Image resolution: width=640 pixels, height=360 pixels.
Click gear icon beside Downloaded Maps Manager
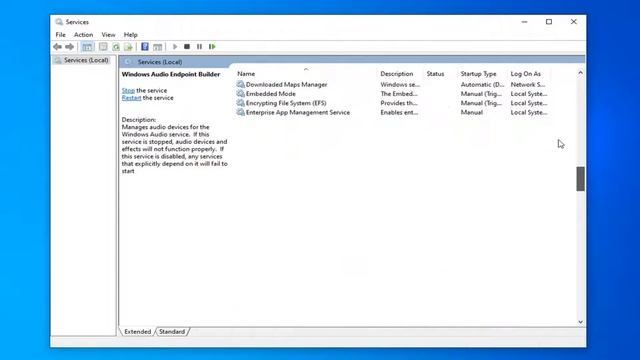click(241, 84)
